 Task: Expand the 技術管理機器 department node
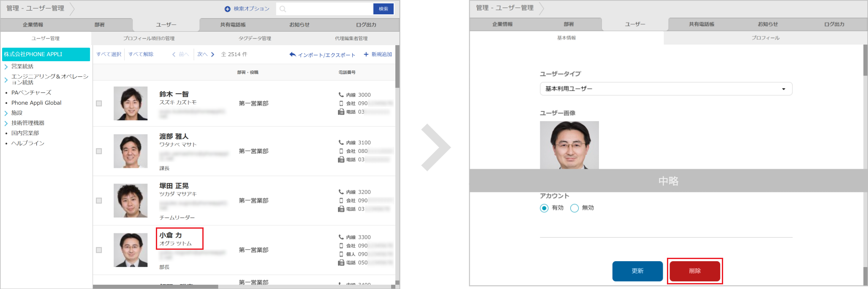tap(6, 123)
